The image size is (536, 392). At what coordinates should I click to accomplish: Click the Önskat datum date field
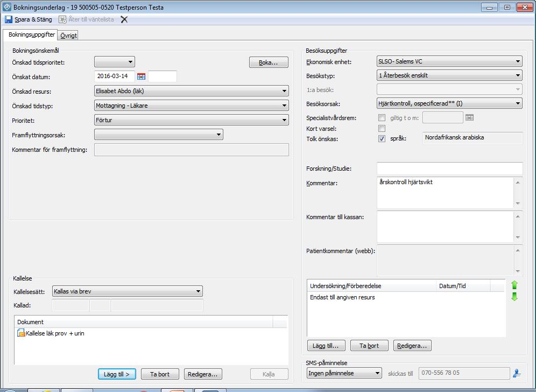tap(115, 76)
